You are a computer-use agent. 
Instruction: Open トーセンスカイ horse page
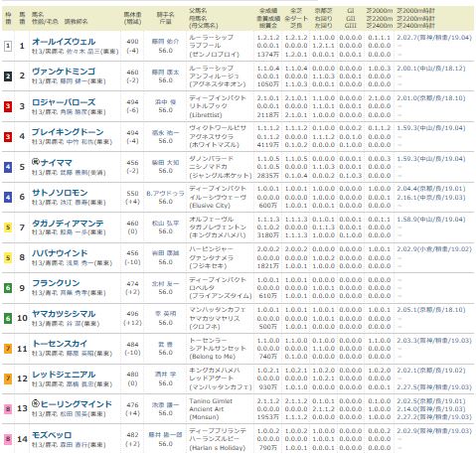(60, 344)
